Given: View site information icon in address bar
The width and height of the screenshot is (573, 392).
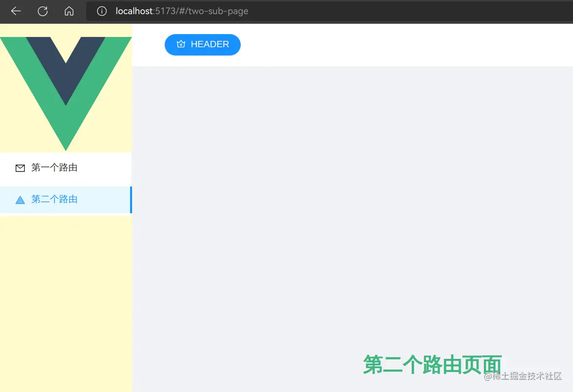Looking at the screenshot, I should point(101,11).
